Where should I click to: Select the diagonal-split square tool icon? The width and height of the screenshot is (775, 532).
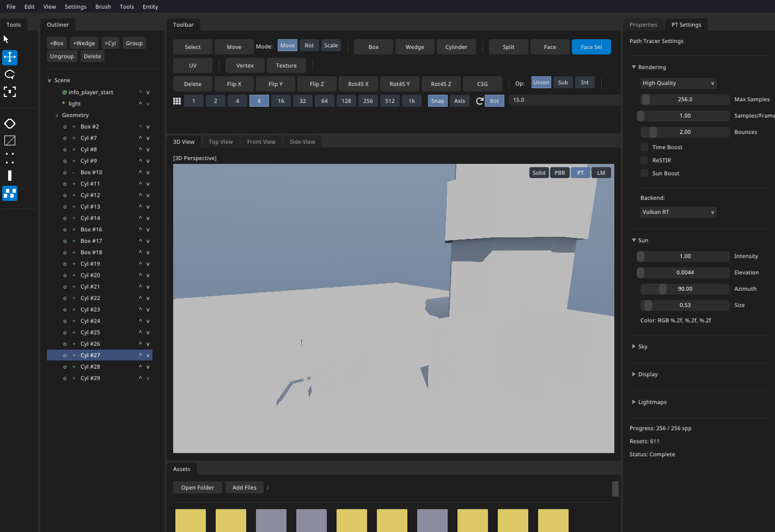pyautogui.click(x=10, y=141)
